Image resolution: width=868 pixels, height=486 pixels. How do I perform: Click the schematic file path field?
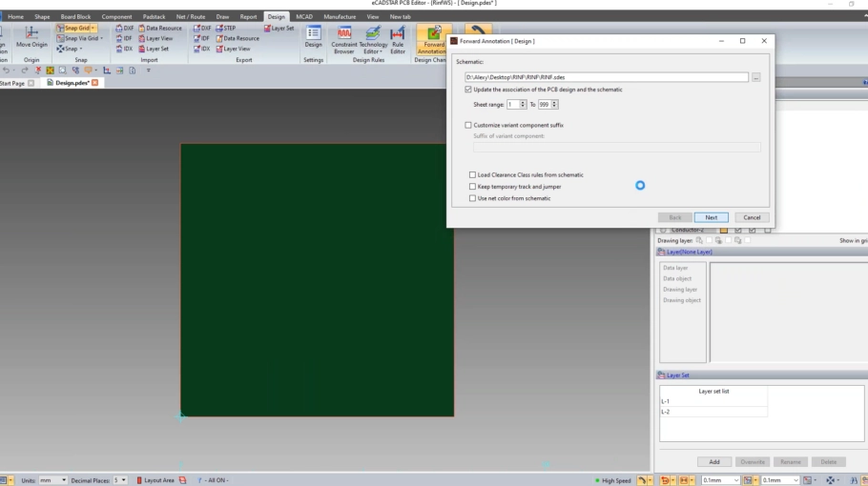(x=606, y=77)
